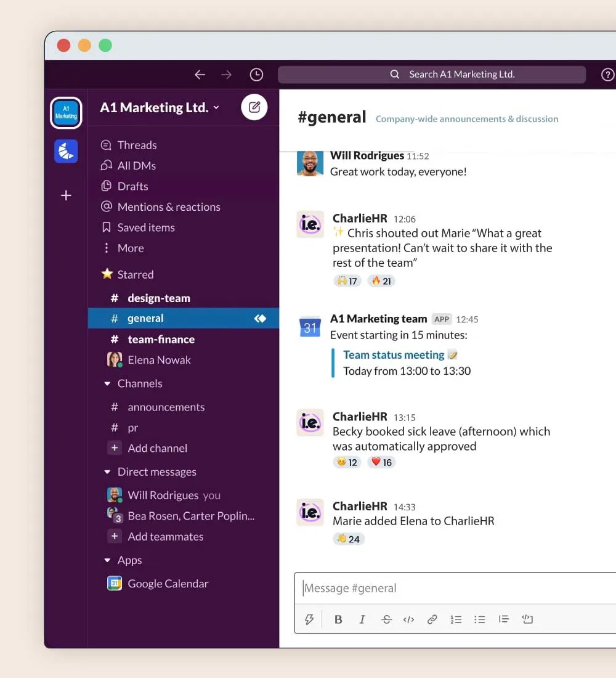The height and width of the screenshot is (678, 616).
Task: Click CharlieHR avatar on 14:33 message
Action: click(310, 512)
